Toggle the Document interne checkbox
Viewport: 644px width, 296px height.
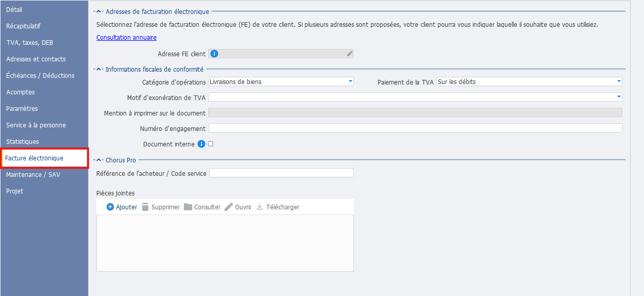[210, 144]
